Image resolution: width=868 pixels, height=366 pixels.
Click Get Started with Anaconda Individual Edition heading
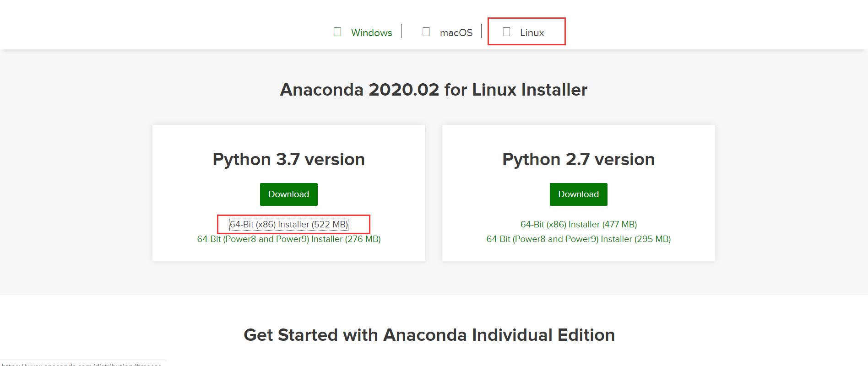429,335
